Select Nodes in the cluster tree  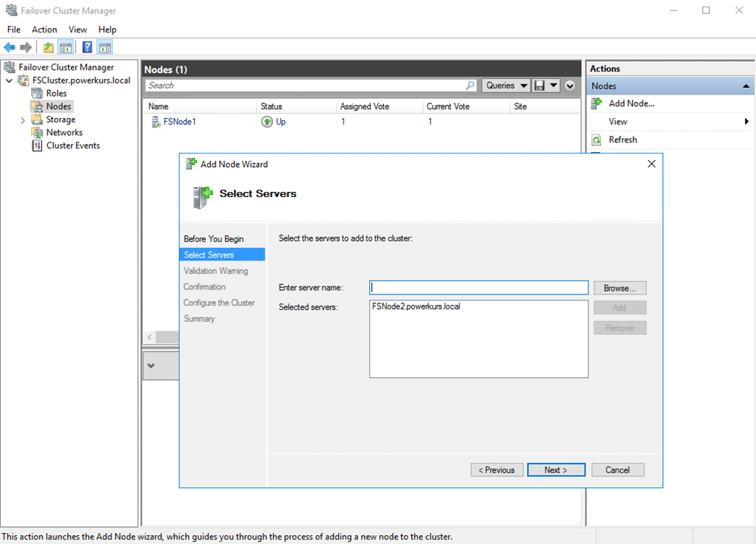59,106
